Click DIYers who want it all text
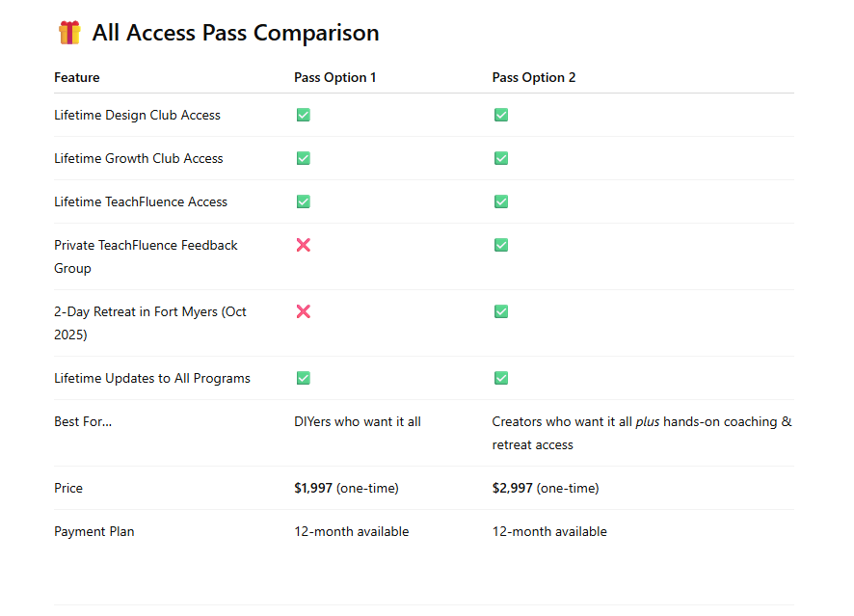 pos(358,421)
